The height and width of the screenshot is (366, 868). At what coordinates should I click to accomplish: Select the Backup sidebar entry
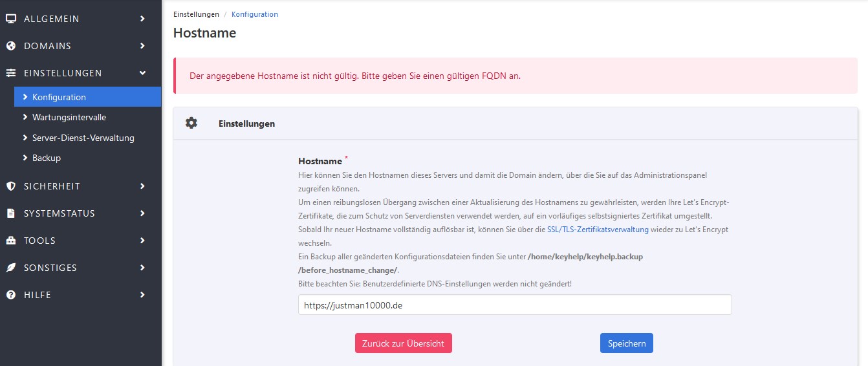coord(46,158)
